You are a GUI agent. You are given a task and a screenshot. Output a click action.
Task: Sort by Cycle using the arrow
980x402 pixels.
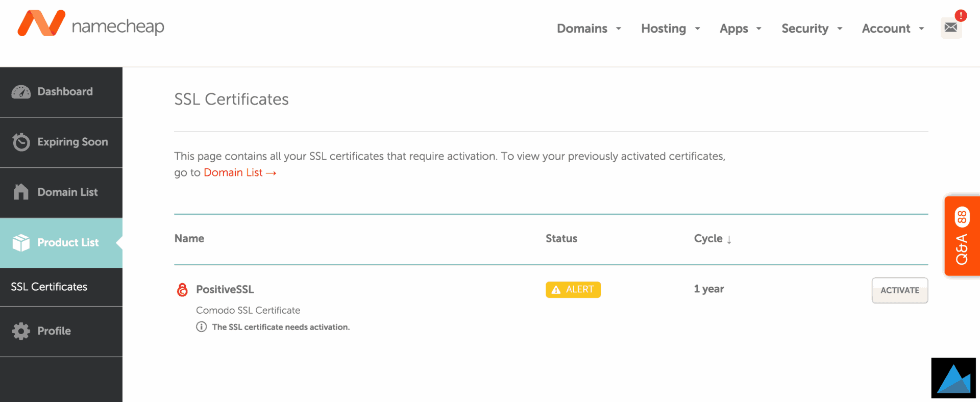click(729, 239)
